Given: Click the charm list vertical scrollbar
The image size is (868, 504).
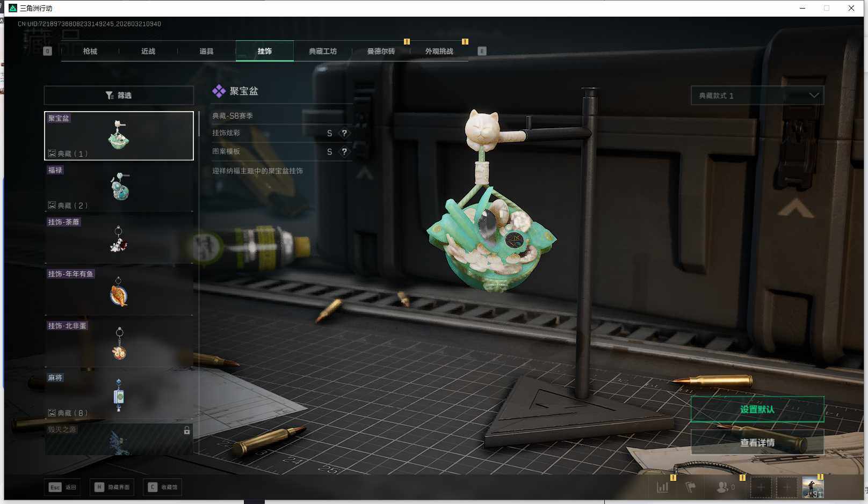Looking at the screenshot, I should click(199, 124).
